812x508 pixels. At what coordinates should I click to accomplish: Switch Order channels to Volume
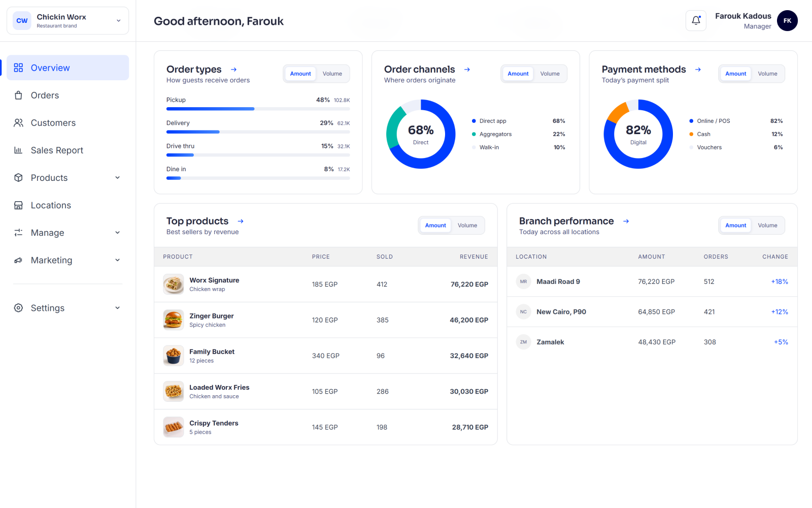pyautogui.click(x=550, y=74)
